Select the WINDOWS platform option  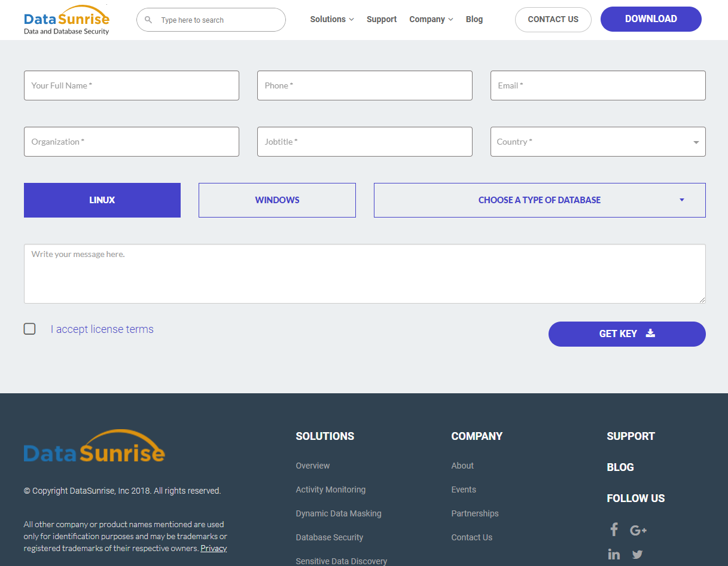(277, 200)
